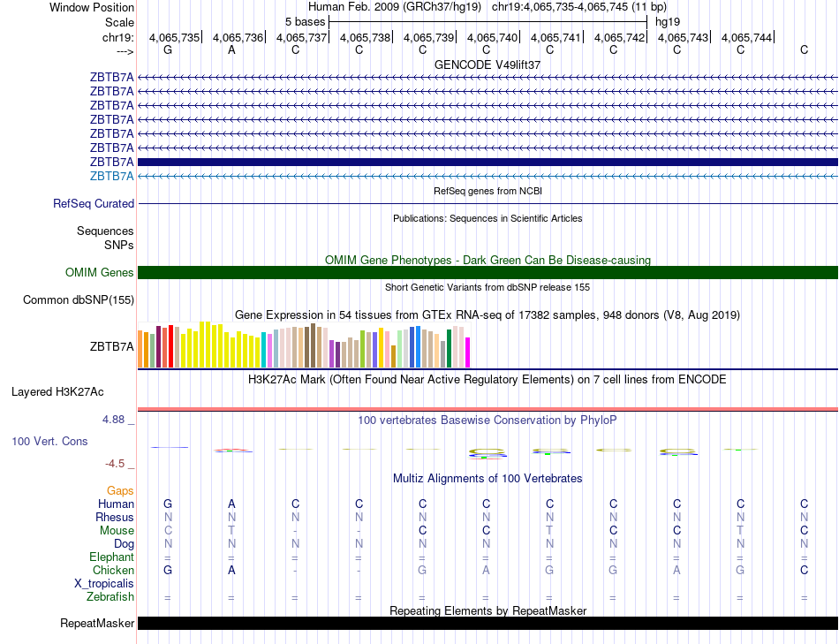Click the chr19: ruler label

click(118, 37)
